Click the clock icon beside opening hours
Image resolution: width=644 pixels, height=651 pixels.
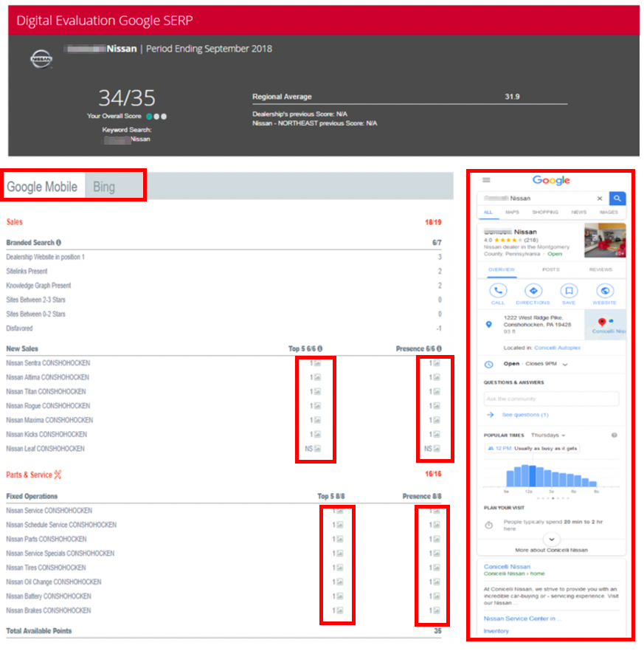click(x=489, y=365)
